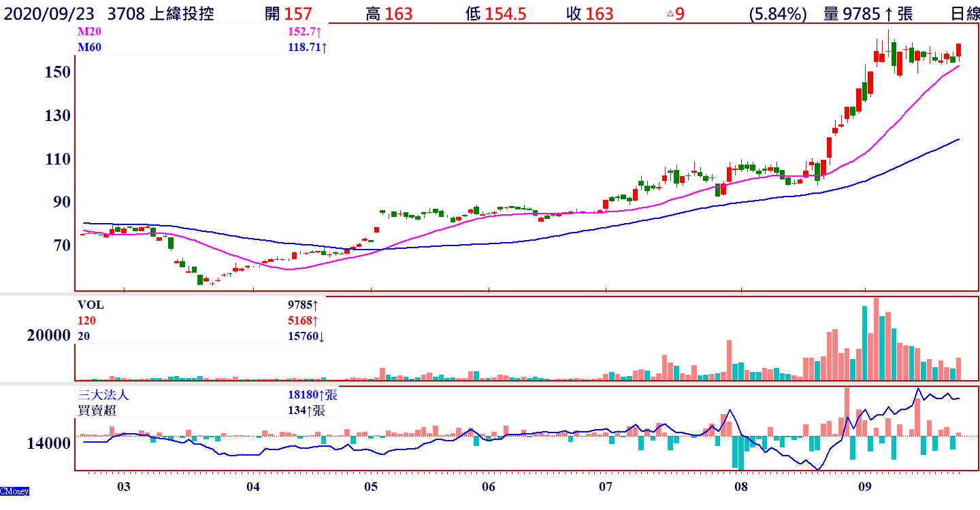Click the 03 month marker on time axis
Image resolution: width=980 pixels, height=510 pixels.
click(123, 487)
